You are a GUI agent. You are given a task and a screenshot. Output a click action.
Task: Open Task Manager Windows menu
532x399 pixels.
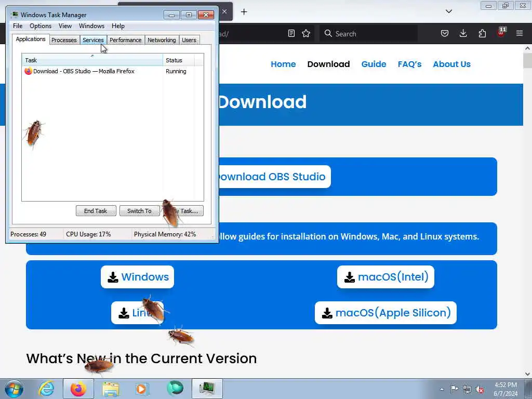pos(91,26)
